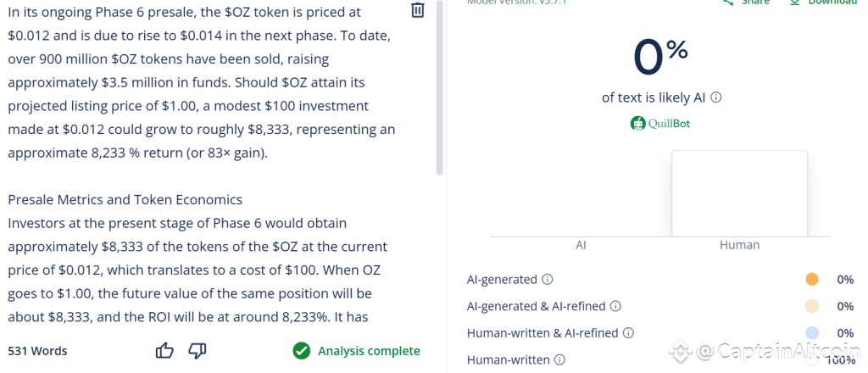
Task: Delete the text with the trash icon
Action: click(x=417, y=10)
